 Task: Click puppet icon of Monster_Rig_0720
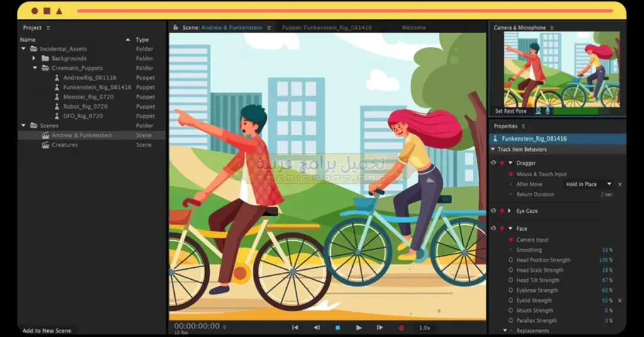[x=57, y=97]
